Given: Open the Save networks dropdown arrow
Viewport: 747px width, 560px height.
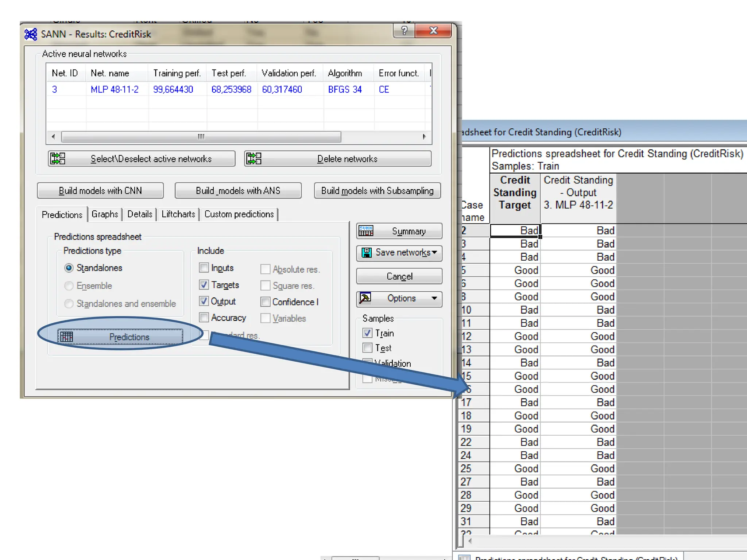Looking at the screenshot, I should pos(434,252).
